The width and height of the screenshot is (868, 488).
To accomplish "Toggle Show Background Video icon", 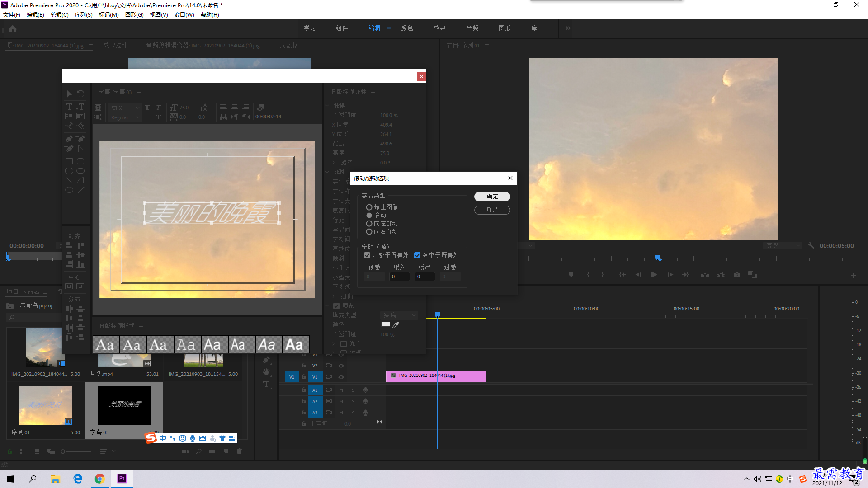I will click(261, 108).
